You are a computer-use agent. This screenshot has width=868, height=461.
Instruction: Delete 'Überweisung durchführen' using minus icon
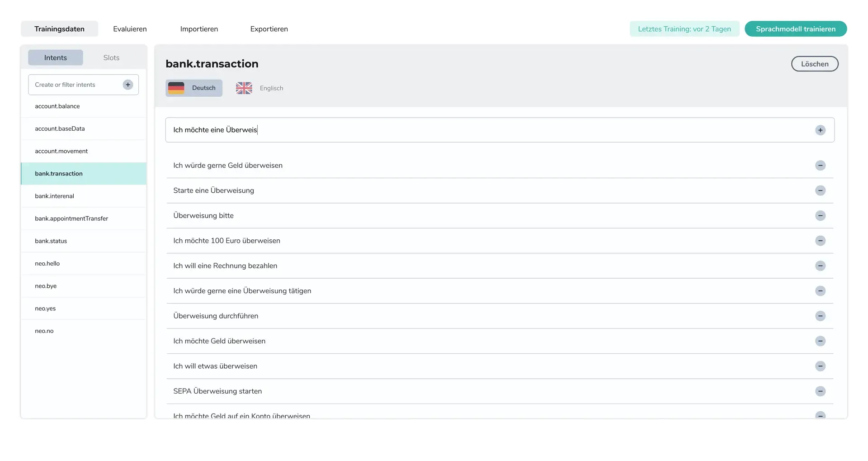[820, 316]
